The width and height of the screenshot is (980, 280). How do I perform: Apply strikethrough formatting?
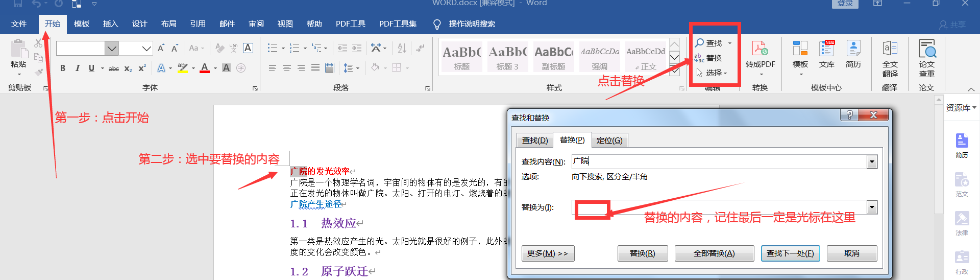(114, 68)
